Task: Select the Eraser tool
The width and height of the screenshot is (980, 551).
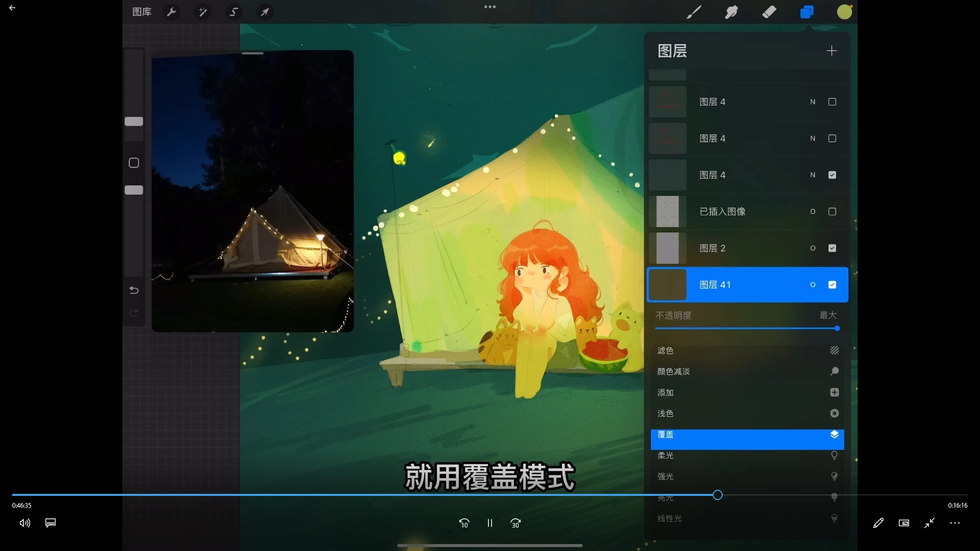Action: [x=769, y=12]
